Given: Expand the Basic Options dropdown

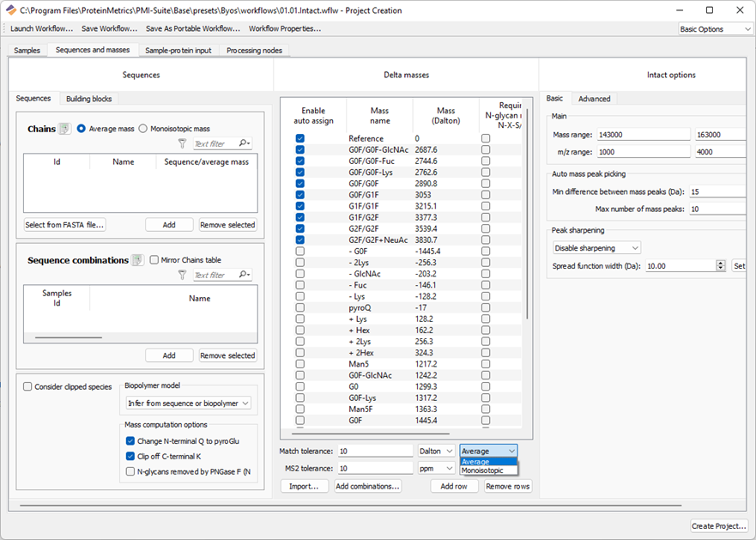Looking at the screenshot, I should coord(715,29).
